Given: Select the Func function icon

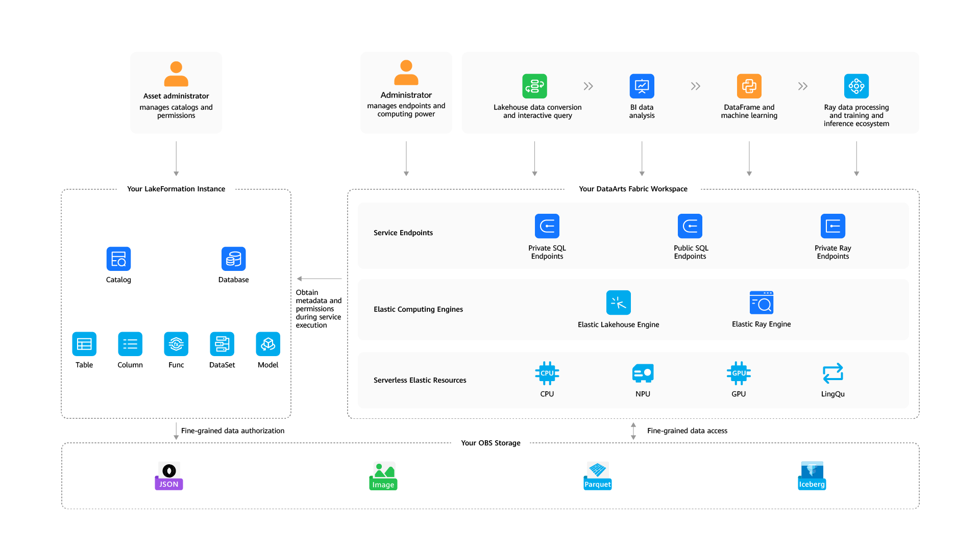Looking at the screenshot, I should tap(176, 344).
